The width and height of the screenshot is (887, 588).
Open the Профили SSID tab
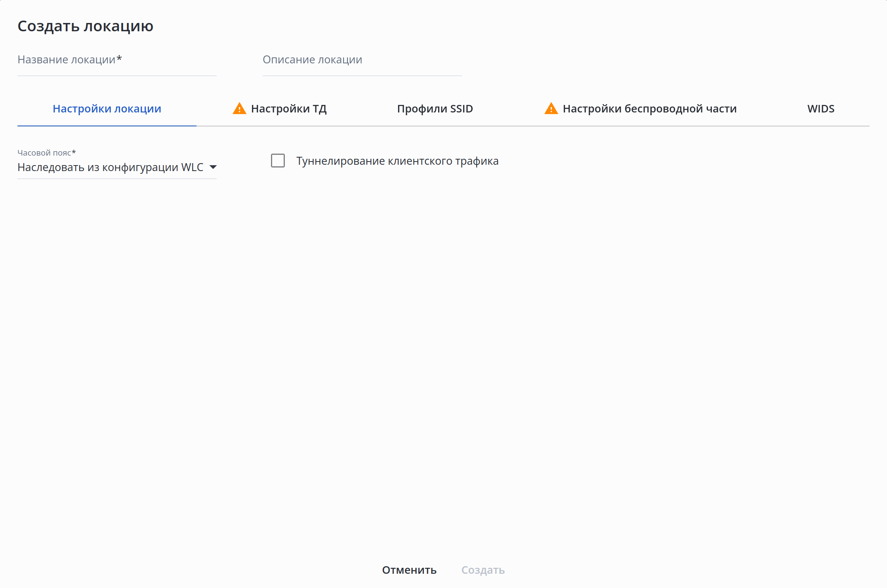click(x=435, y=109)
